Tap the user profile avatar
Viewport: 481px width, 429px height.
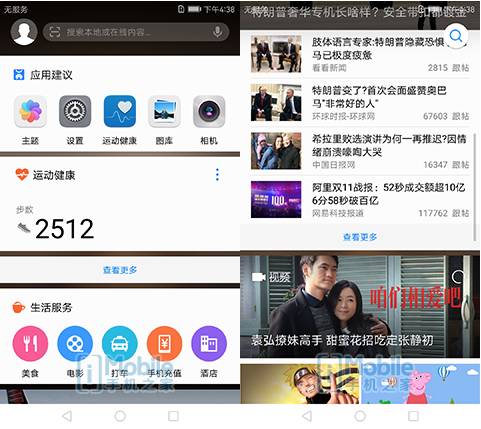24,32
